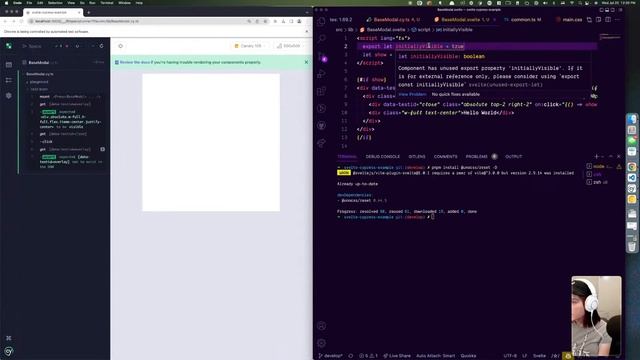Open keyboard shortcuts icon in Cypress sidebar
The height and width of the screenshot is (360, 640).
click(x=9, y=338)
